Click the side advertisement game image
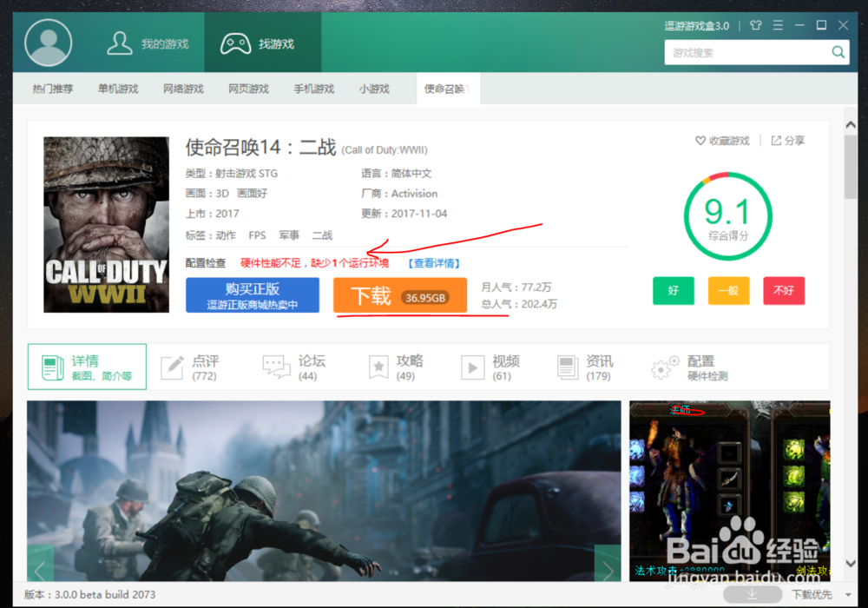This screenshot has height=608, width=868. [x=730, y=491]
